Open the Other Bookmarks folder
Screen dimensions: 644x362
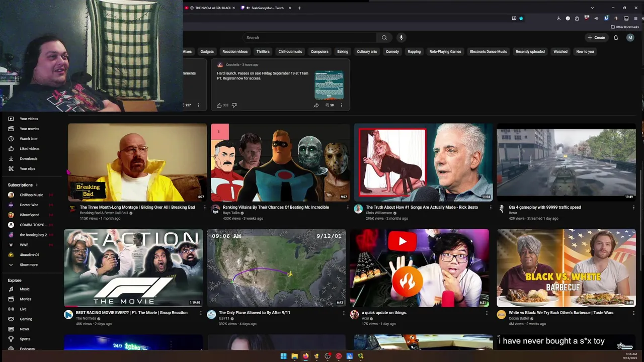[625, 27]
